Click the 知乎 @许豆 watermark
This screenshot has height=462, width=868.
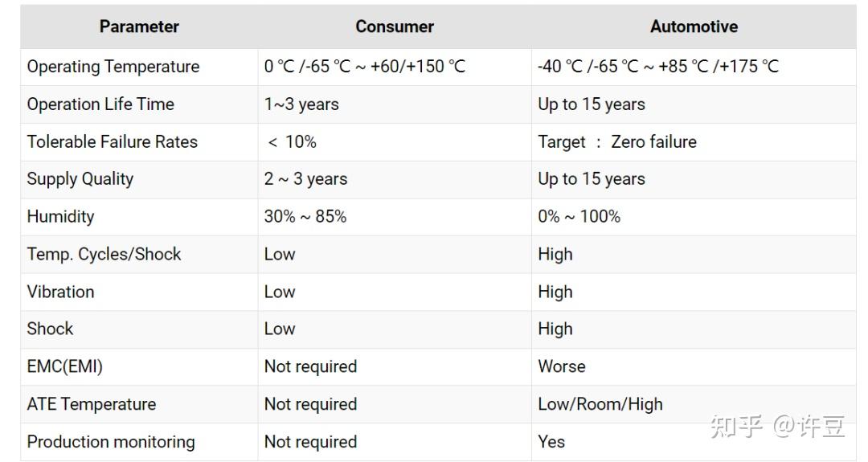point(777,427)
